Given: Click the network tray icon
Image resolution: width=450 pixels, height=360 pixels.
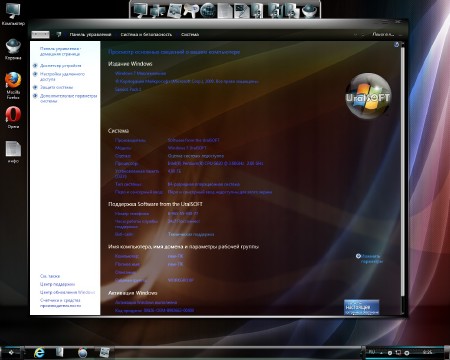Looking at the screenshot, I should coord(398,352).
